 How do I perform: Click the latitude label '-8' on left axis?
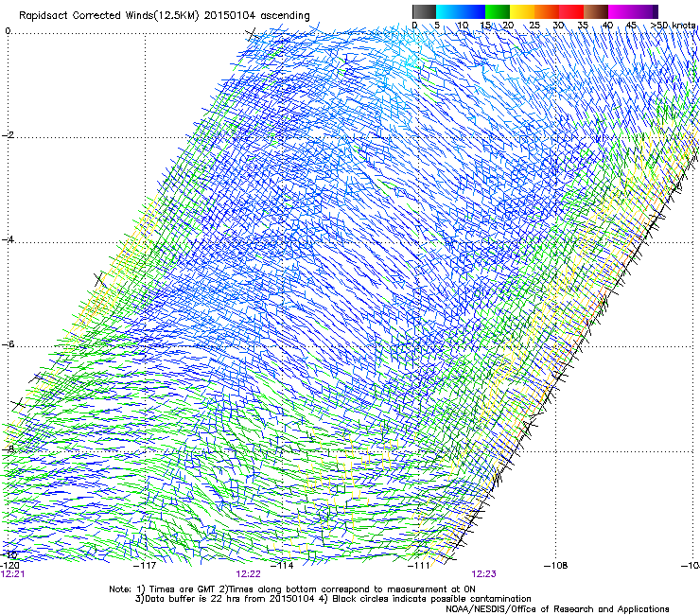tap(8, 448)
